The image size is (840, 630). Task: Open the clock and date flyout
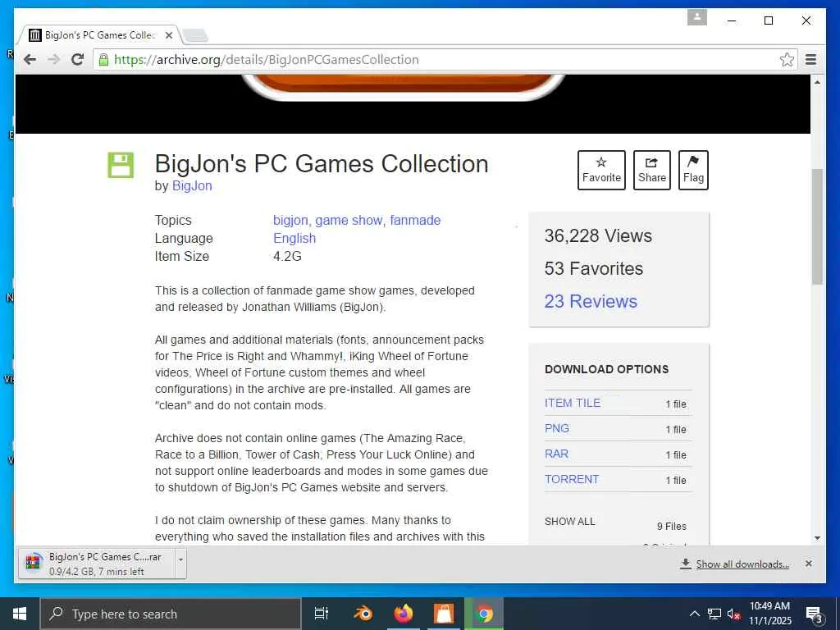coord(769,614)
